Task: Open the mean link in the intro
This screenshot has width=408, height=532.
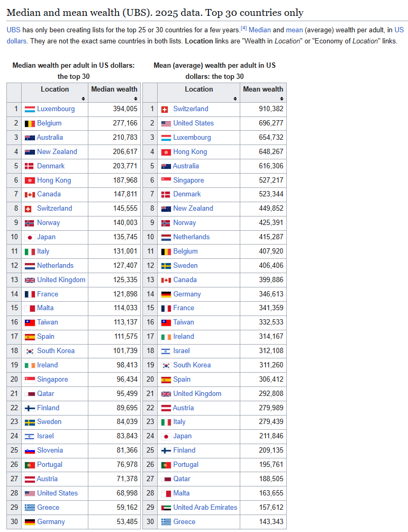Action: (x=294, y=30)
